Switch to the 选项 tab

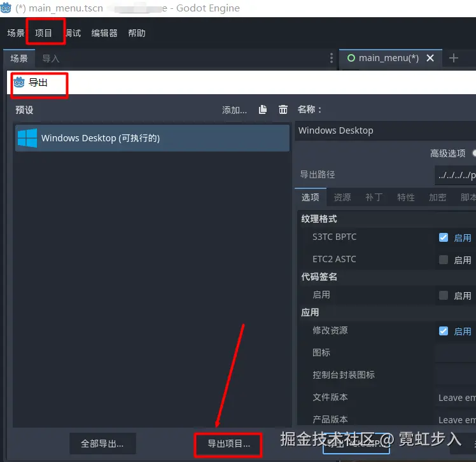click(311, 197)
